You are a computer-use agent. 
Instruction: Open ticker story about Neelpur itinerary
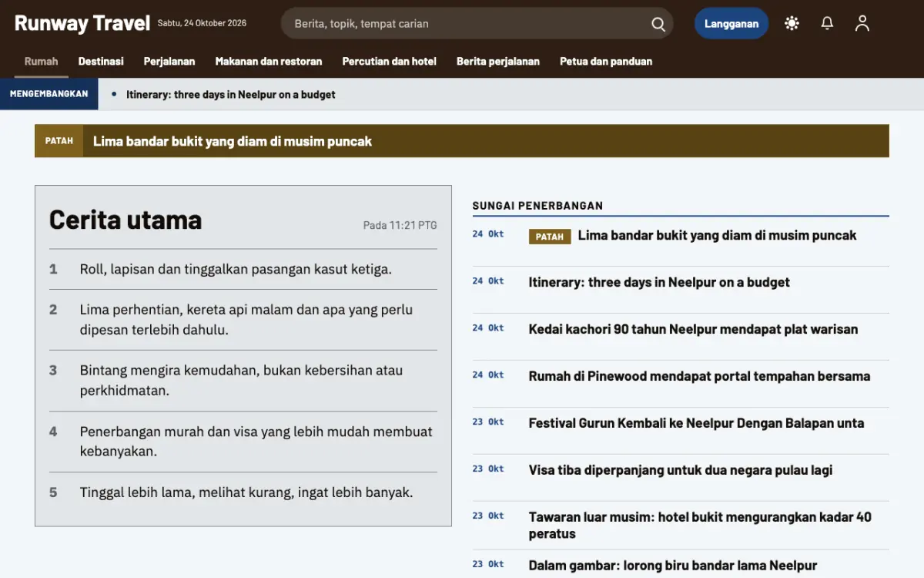tap(231, 95)
